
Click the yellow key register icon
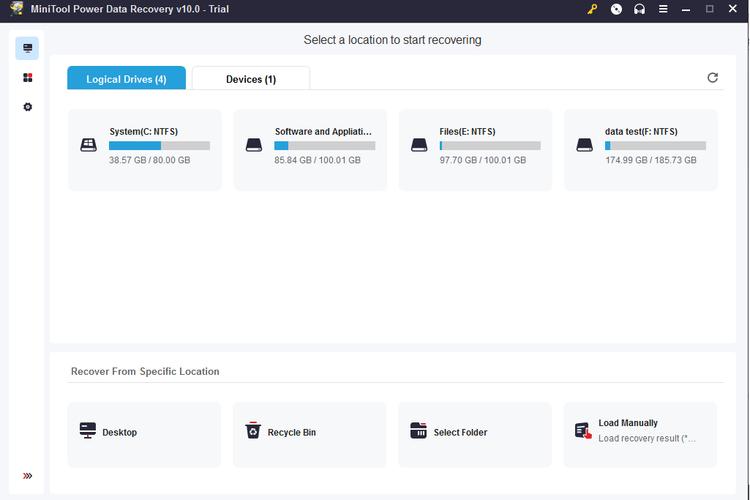(x=592, y=9)
